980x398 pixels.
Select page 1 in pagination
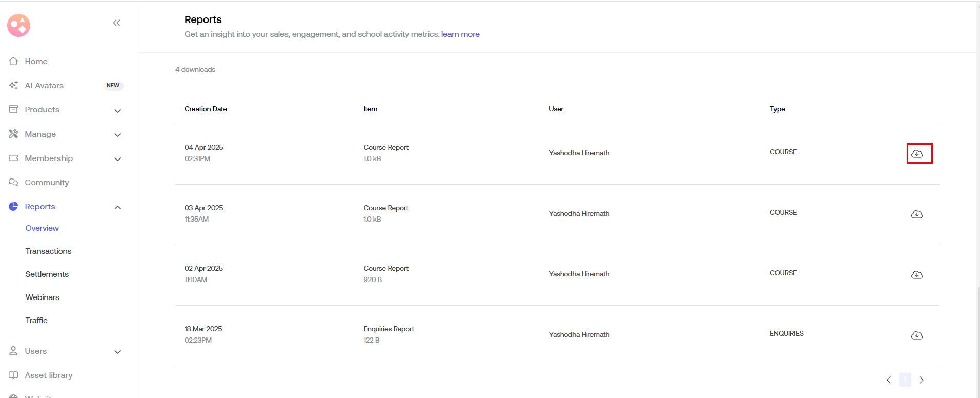click(x=905, y=380)
